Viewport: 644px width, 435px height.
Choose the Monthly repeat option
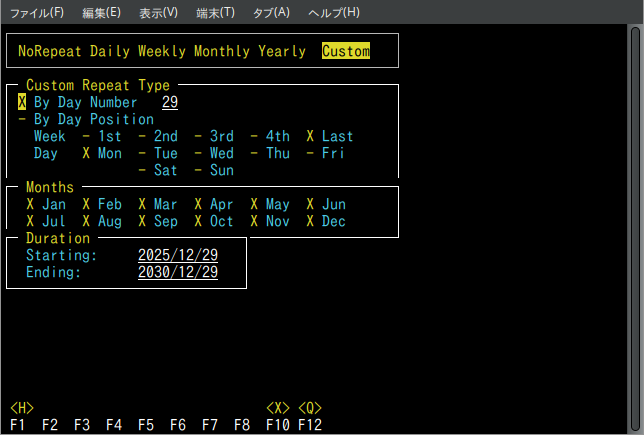click(x=222, y=51)
